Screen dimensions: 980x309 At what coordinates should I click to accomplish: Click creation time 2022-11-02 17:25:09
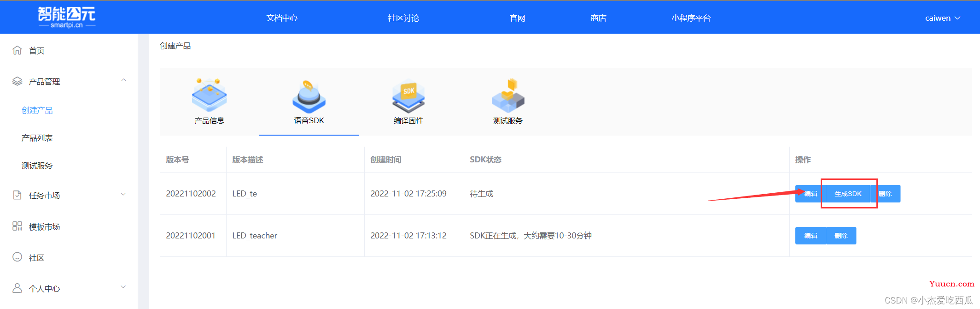pos(408,194)
